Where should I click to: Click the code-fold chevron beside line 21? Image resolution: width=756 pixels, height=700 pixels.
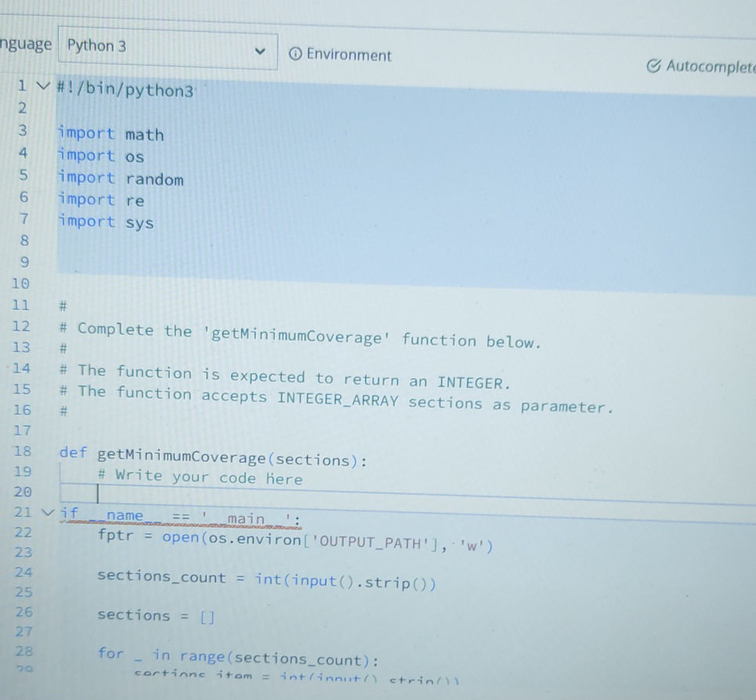coord(45,513)
